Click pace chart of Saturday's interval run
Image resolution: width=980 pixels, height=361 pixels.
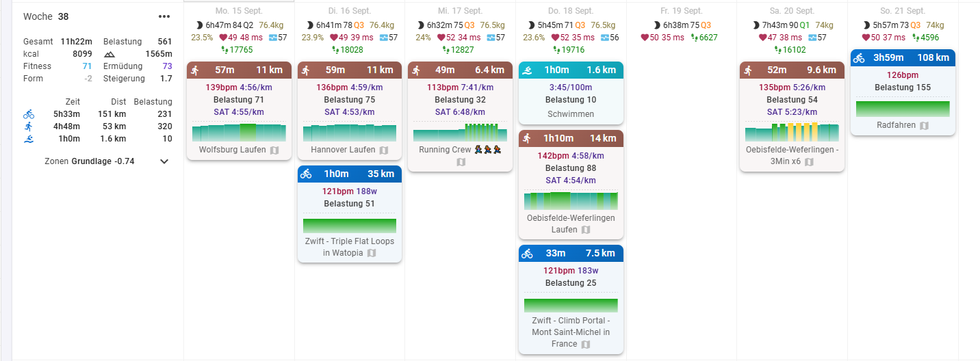(792, 131)
